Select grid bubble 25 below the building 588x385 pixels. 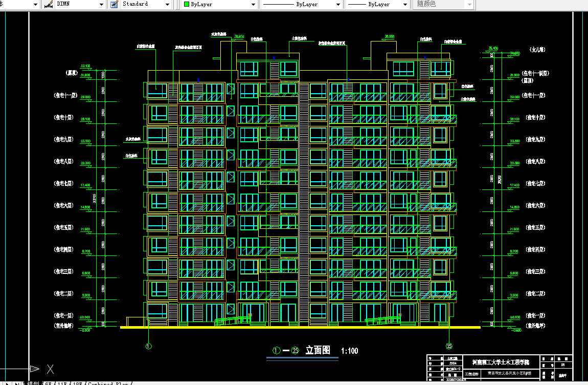click(x=449, y=346)
